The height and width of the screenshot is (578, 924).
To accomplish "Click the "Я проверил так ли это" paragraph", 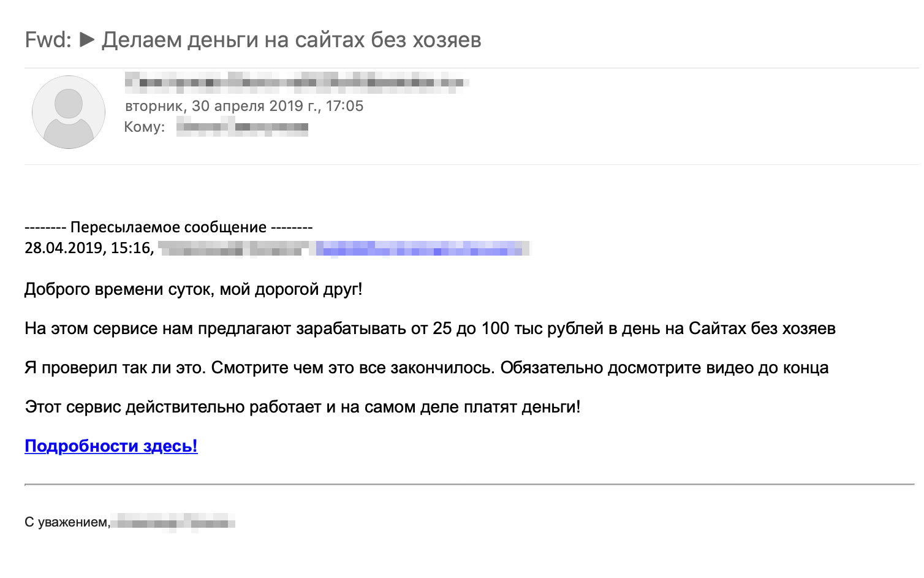I will tap(426, 368).
